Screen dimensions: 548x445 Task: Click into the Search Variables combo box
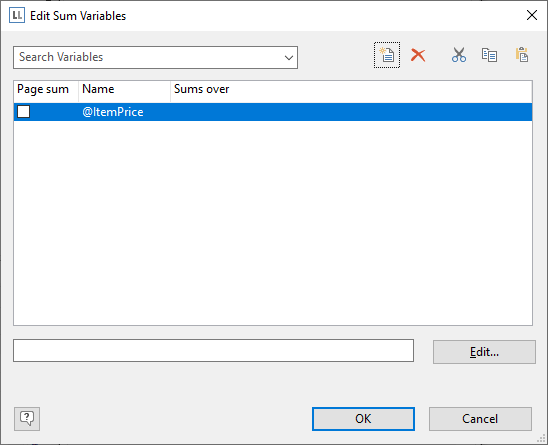tap(156, 57)
